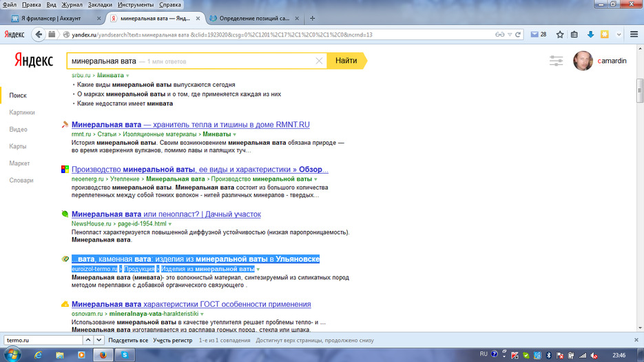Expand dropdown arrow after NewsHouse.ru page-id path
The height and width of the screenshot is (362, 644).
[x=169, y=224]
